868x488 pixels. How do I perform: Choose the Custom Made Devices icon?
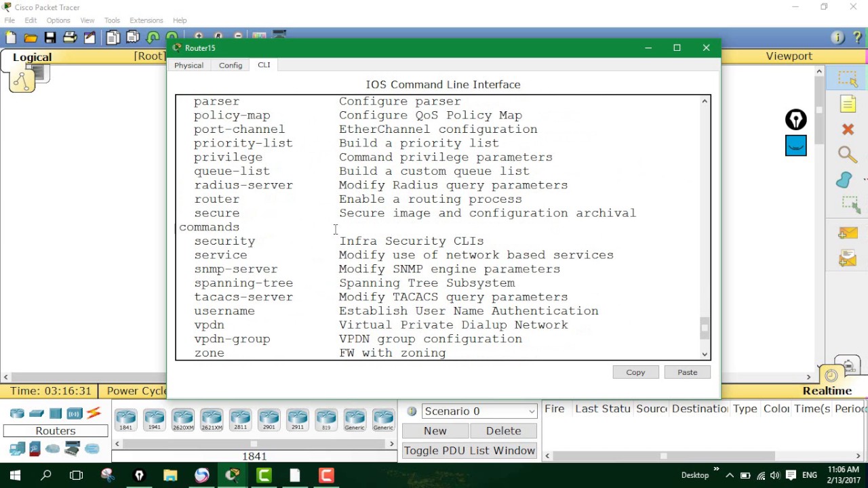point(72,448)
